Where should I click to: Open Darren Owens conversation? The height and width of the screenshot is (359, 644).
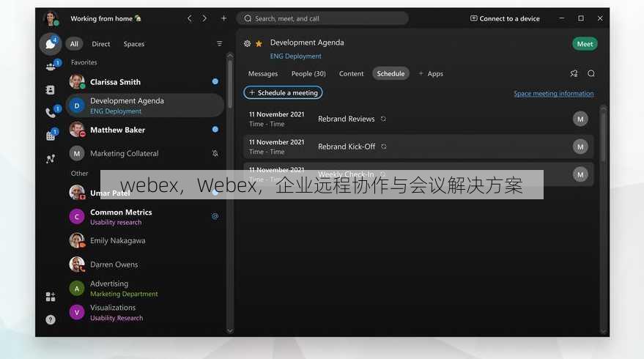pyautogui.click(x=145, y=264)
